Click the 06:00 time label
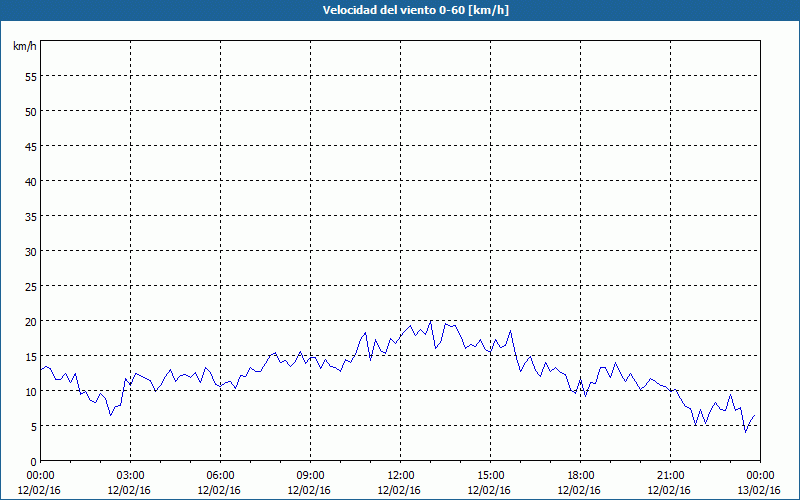This screenshot has width=800, height=500. click(220, 476)
